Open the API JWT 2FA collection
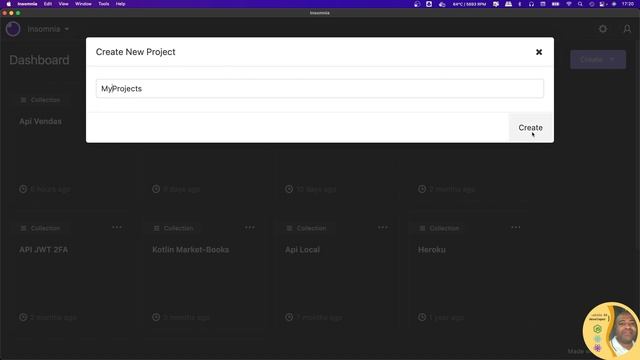This screenshot has height=360, width=640. click(x=44, y=250)
